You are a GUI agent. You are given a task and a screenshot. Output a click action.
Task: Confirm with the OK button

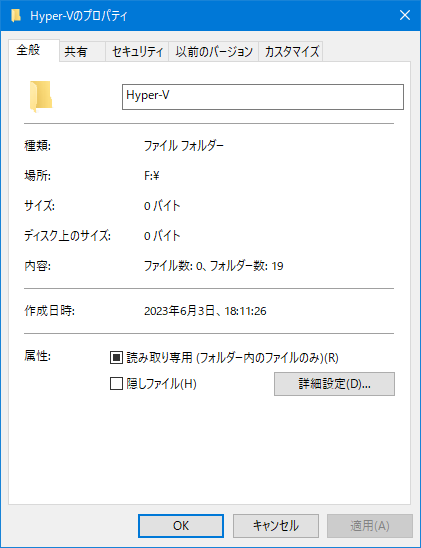(x=181, y=526)
